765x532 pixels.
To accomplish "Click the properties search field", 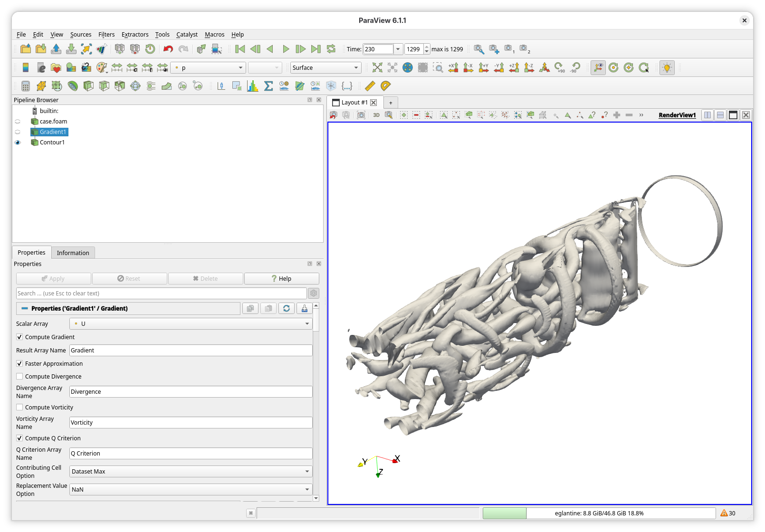I will pos(162,294).
